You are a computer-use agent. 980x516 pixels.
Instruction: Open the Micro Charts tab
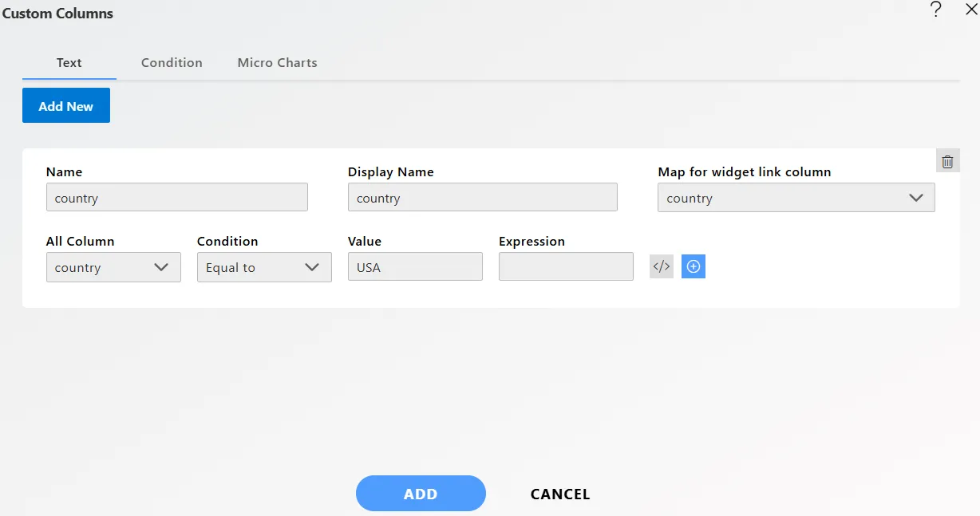click(x=277, y=62)
